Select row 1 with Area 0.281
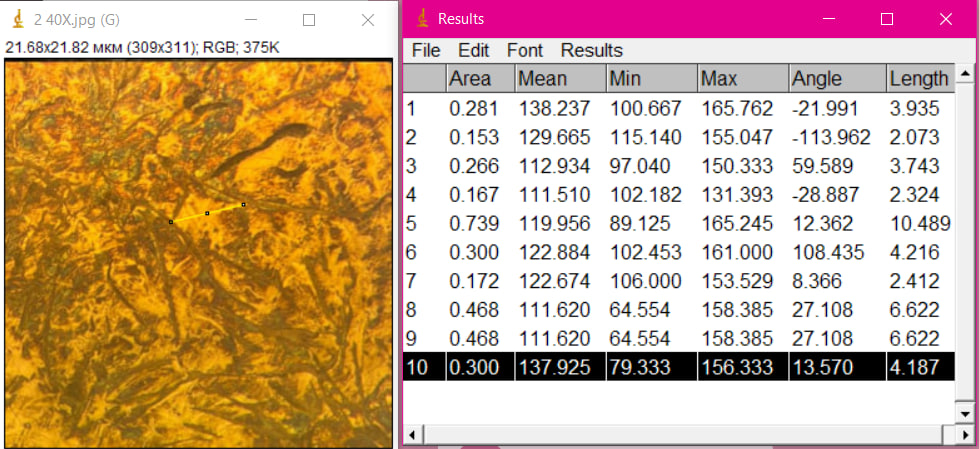Image resolution: width=979 pixels, height=449 pixels. pos(679,109)
